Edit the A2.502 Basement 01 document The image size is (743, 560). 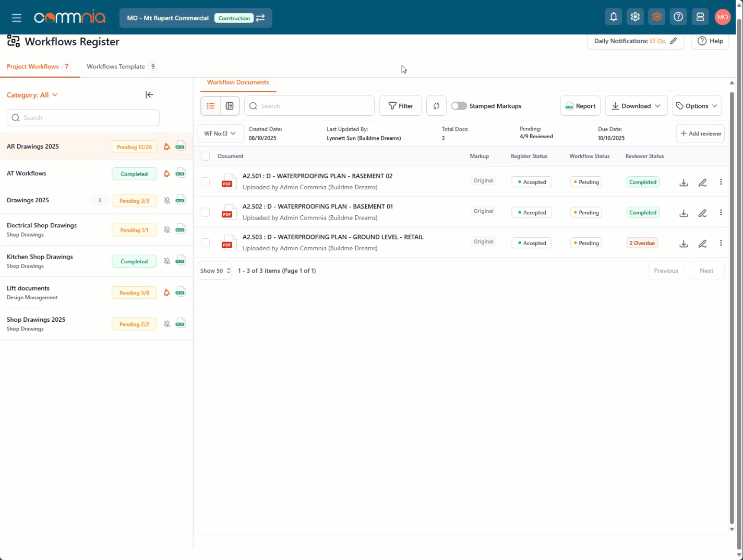702,213
